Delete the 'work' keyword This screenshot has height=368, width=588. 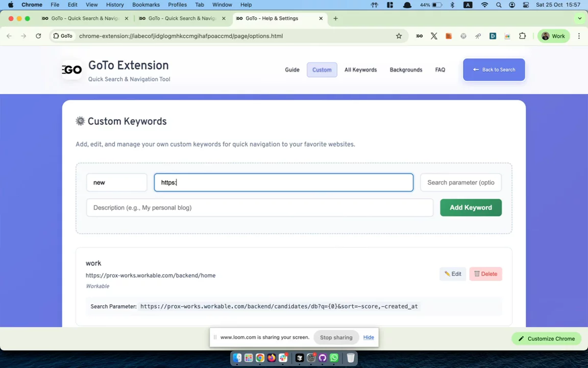pyautogui.click(x=485, y=274)
